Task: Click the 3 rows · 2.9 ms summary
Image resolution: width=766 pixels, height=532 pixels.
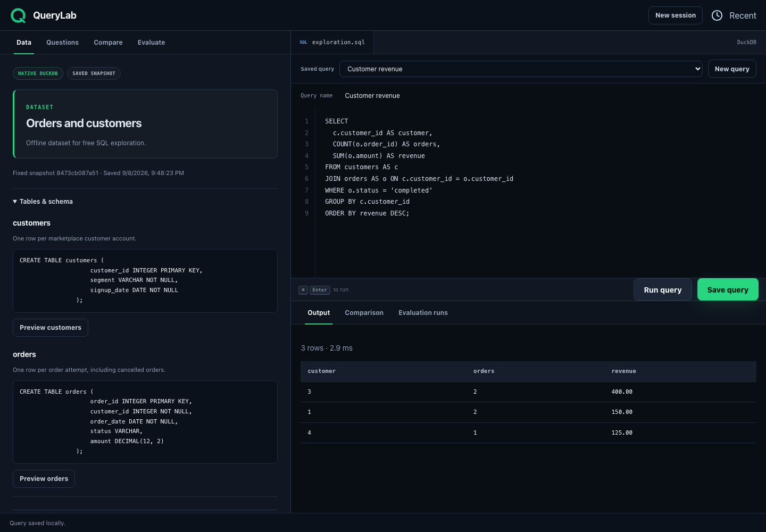Action: point(327,348)
